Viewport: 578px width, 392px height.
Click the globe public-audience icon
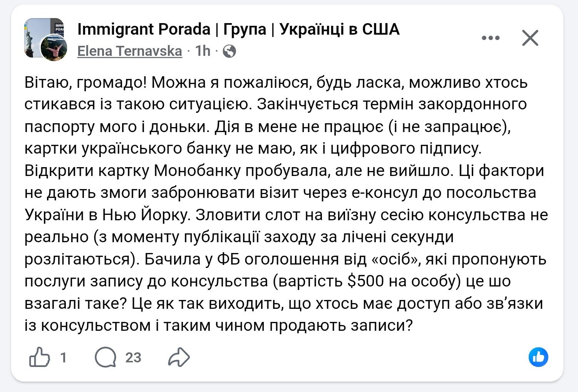point(230,51)
